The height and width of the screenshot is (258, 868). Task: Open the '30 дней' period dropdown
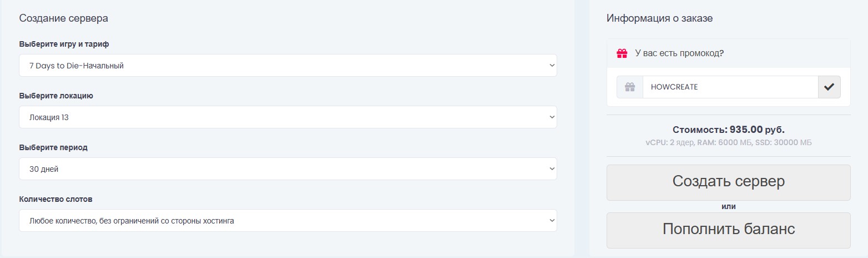click(x=287, y=169)
